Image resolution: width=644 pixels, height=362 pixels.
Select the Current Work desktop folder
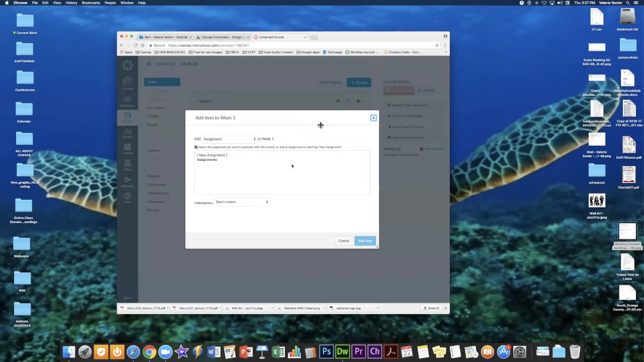[25, 21]
